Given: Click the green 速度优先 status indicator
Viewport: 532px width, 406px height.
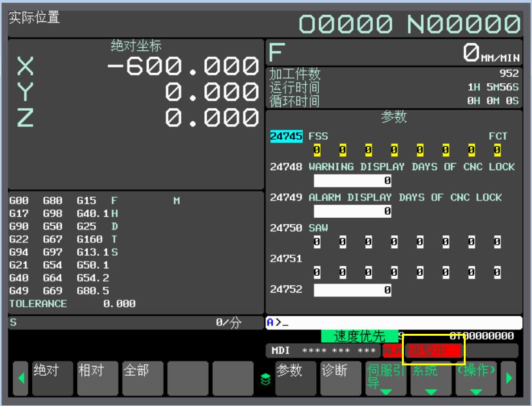Looking at the screenshot, I should (359, 336).
